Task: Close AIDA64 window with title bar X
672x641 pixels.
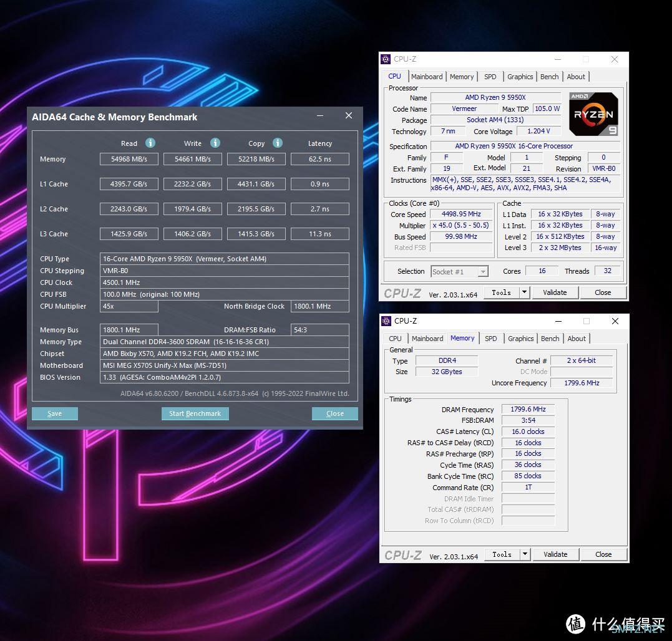Action: (349, 115)
